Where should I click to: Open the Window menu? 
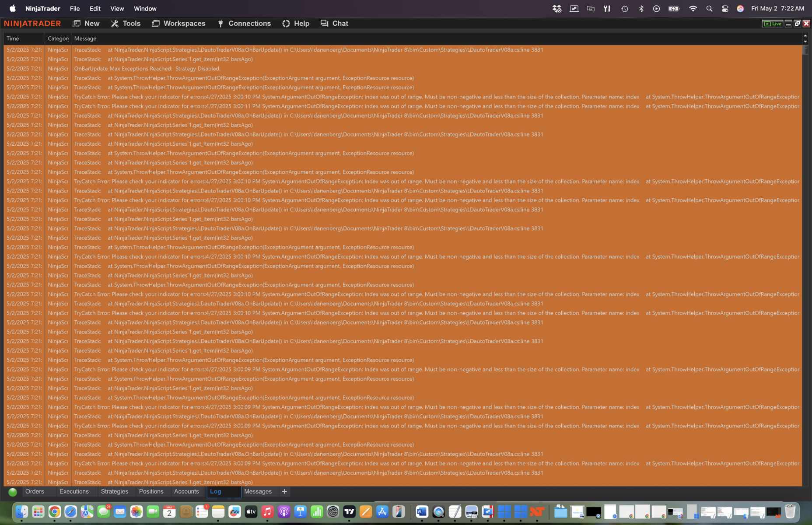pos(145,8)
